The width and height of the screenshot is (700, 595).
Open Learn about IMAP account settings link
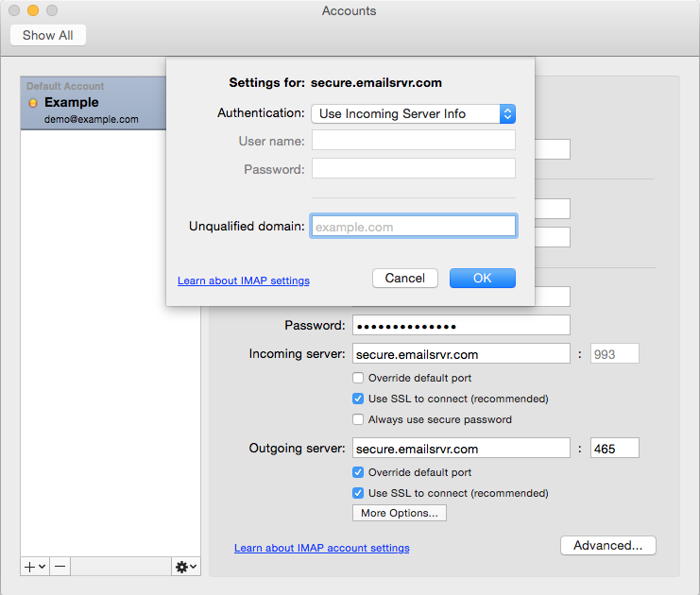(322, 548)
